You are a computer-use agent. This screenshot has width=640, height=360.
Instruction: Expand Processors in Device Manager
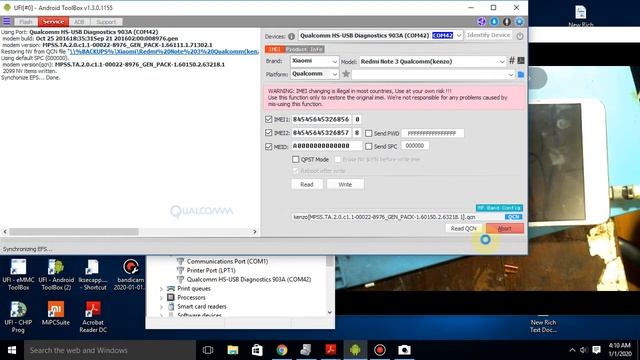tap(161, 298)
